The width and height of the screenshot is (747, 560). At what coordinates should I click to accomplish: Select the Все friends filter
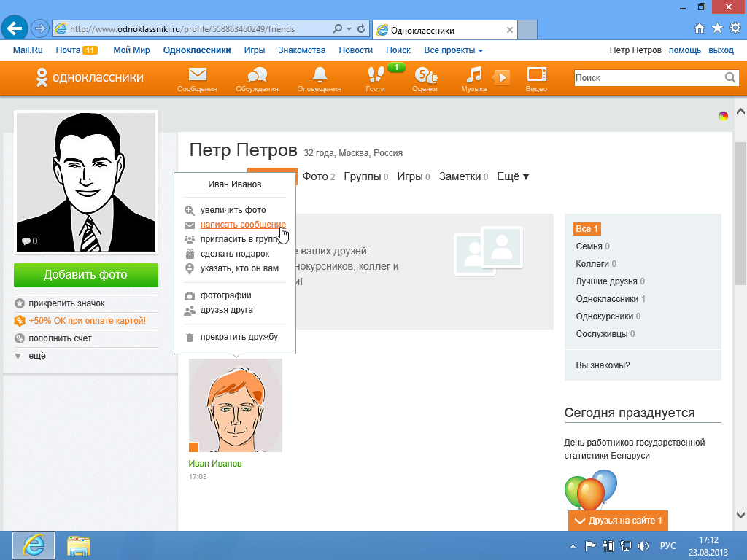click(x=587, y=229)
